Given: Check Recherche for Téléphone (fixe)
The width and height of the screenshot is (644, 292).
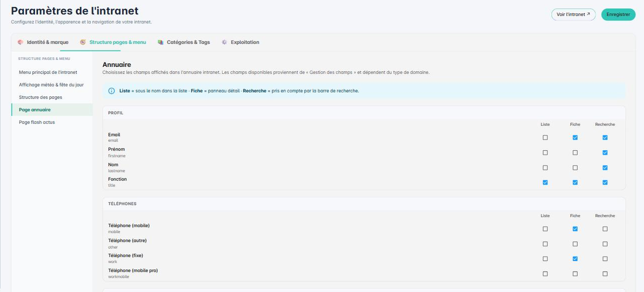Looking at the screenshot, I should pyautogui.click(x=605, y=259).
